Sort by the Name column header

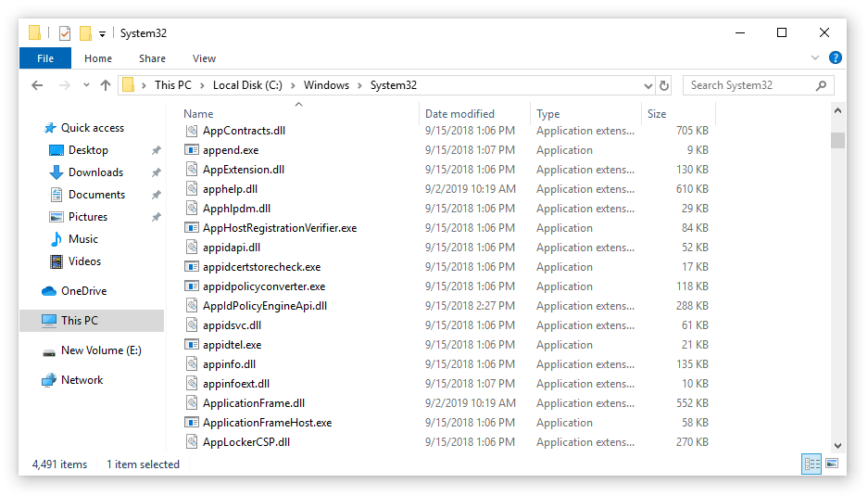(198, 114)
